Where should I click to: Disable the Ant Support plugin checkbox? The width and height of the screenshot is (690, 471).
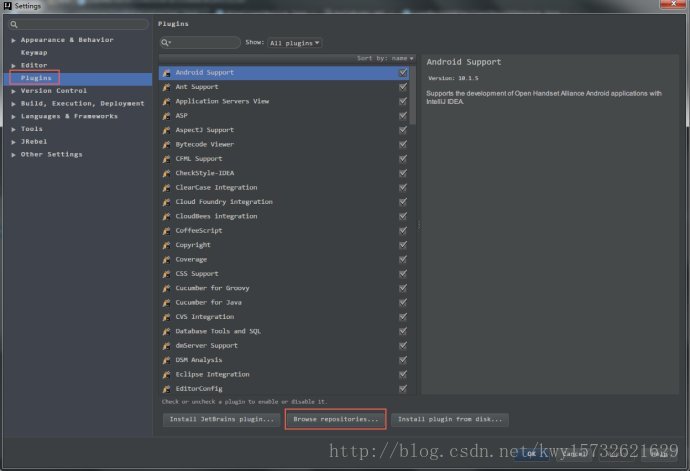click(x=403, y=87)
